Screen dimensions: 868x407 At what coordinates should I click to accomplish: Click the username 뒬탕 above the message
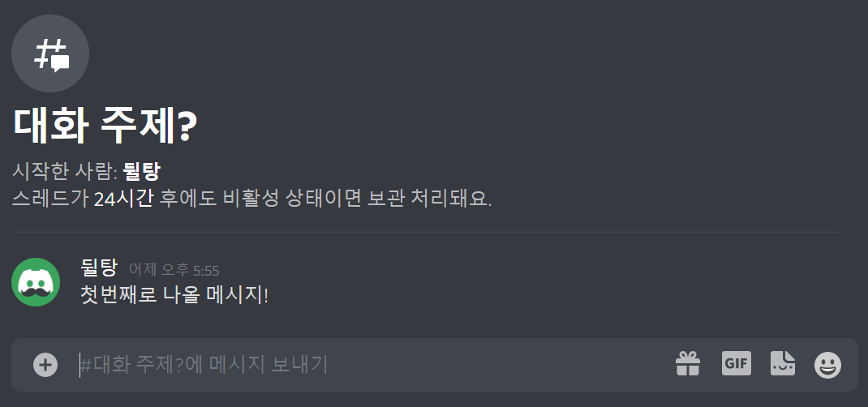[x=99, y=268]
